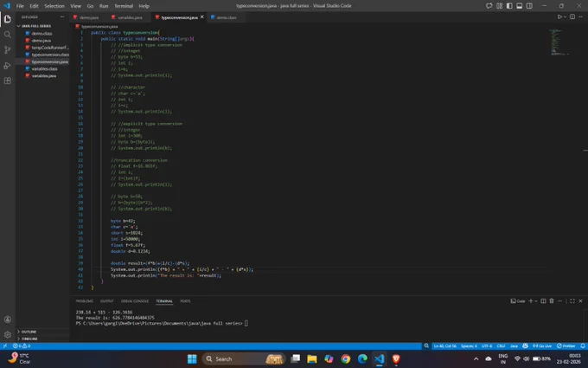Open notifications bell in status bar
The height and width of the screenshot is (368, 588).
point(582,345)
